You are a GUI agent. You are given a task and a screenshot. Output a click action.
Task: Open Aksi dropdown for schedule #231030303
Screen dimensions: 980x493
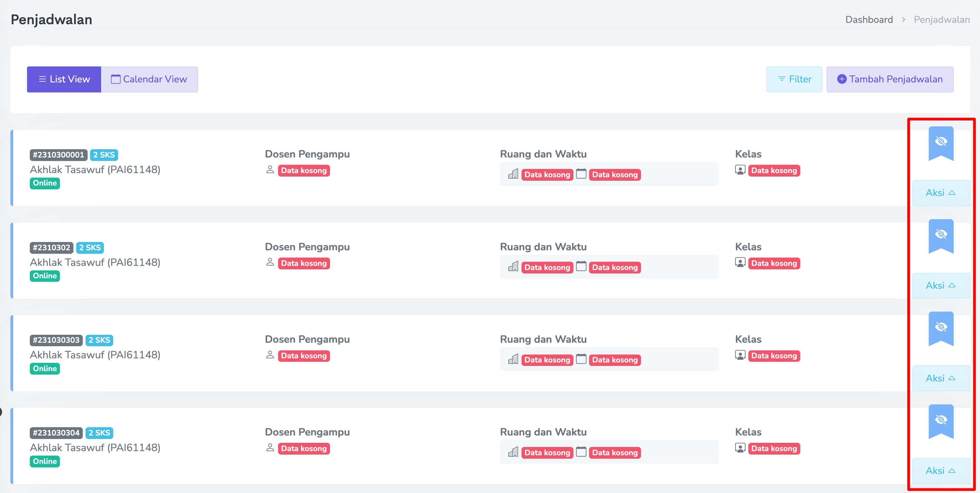click(x=940, y=378)
